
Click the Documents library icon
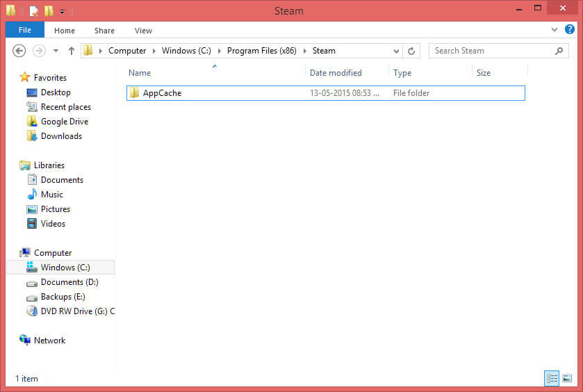coord(32,179)
